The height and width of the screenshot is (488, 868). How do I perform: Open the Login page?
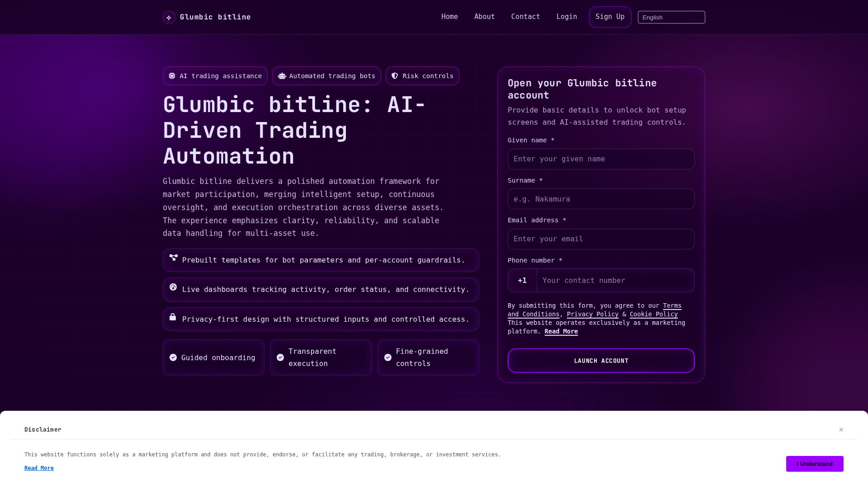[567, 17]
